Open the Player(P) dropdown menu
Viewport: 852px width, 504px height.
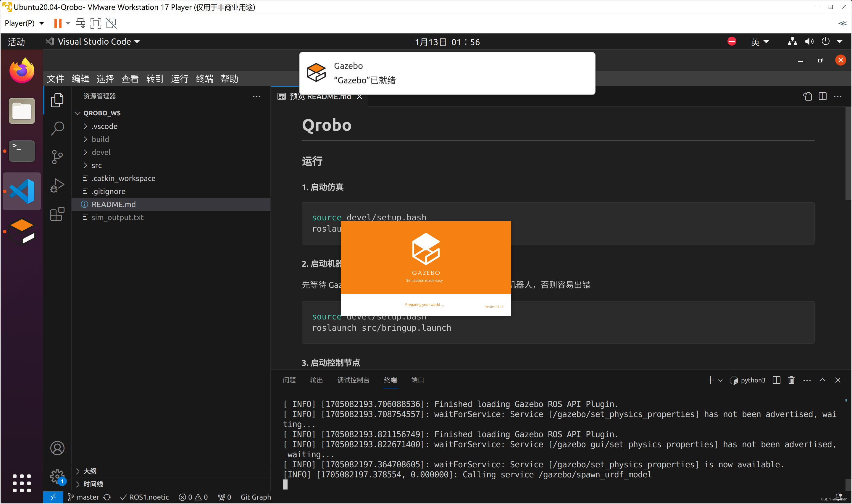[x=24, y=23]
